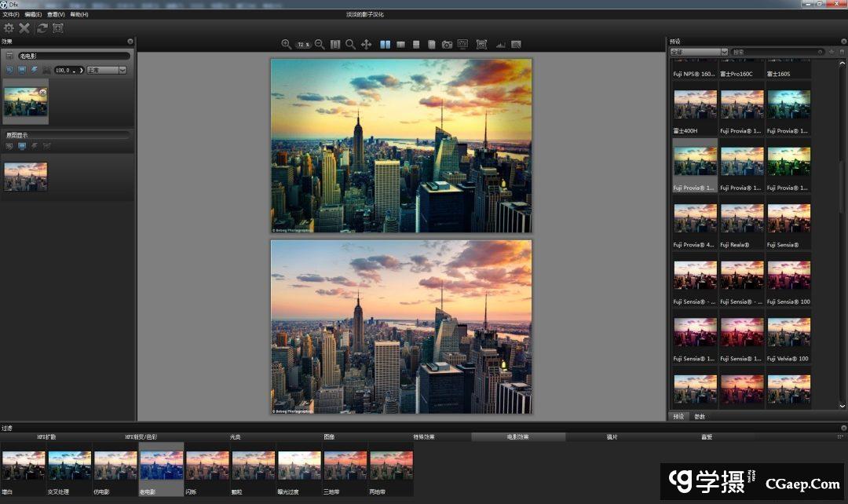
Task: Click the camera snapshot icon in viewer toolbar
Action: pyautogui.click(x=447, y=45)
